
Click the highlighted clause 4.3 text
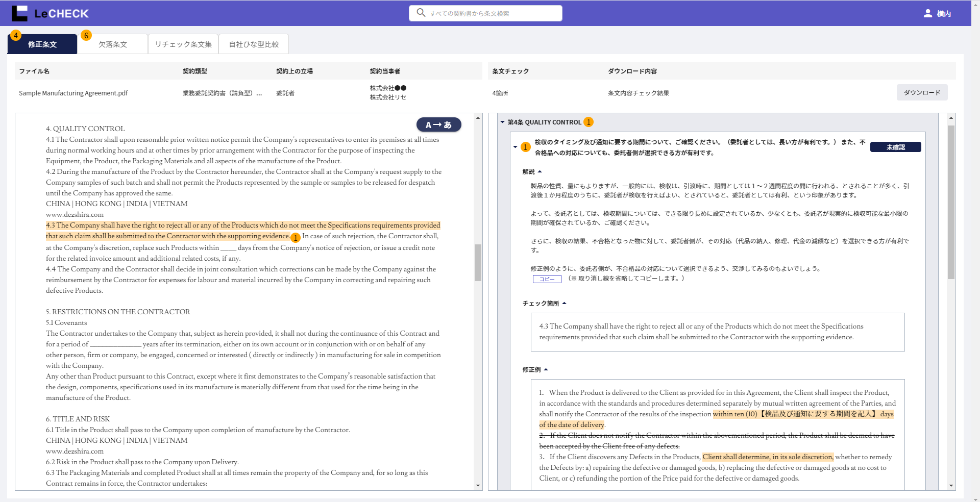pos(243,231)
